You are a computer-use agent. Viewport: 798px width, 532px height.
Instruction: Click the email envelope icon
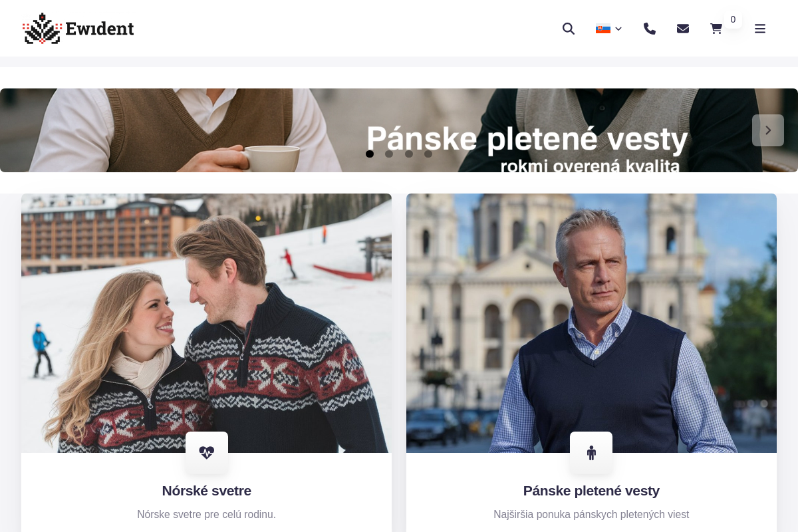683,29
